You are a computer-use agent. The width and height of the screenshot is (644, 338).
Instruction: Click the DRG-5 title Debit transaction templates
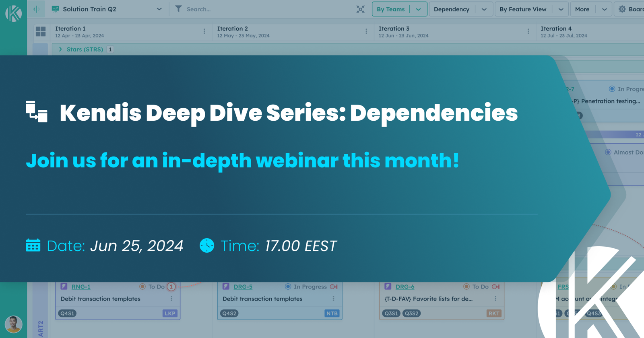click(262, 299)
